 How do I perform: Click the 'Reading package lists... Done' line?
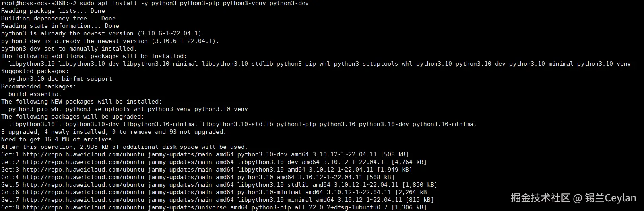53,11
